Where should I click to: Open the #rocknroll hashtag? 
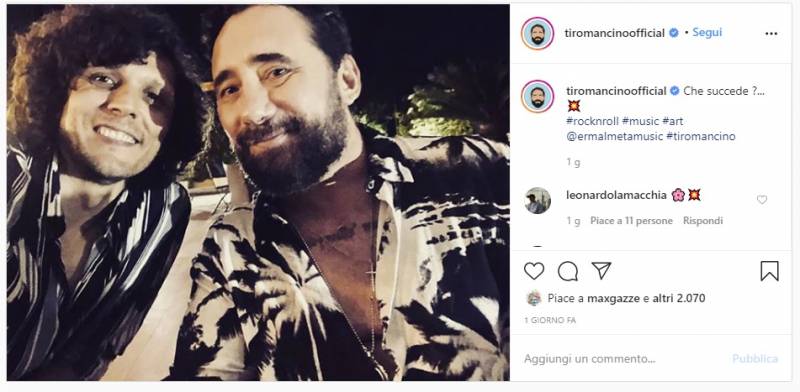point(592,121)
